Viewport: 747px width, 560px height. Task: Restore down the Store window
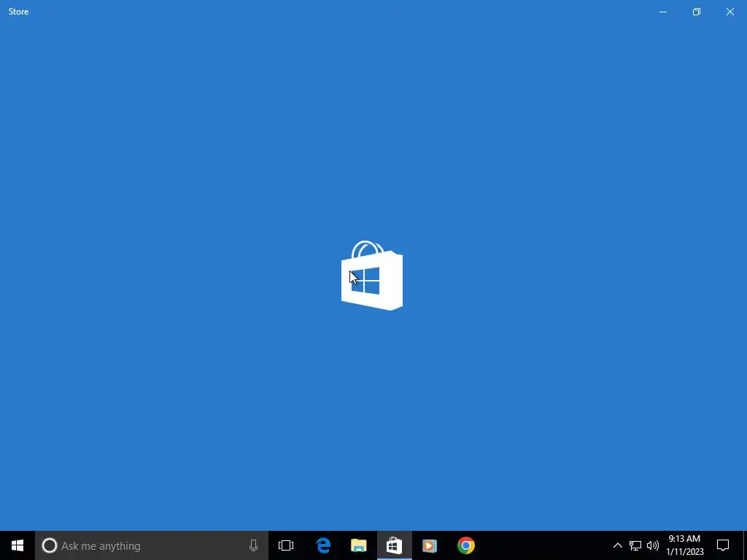coord(697,12)
